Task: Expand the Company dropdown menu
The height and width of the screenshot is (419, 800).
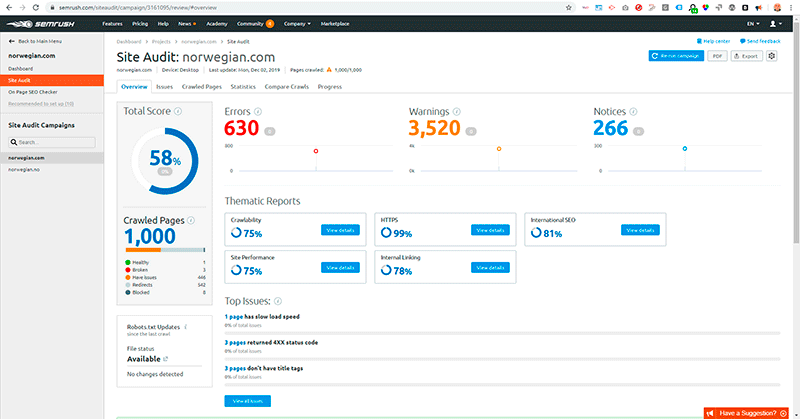Action: tap(295, 22)
